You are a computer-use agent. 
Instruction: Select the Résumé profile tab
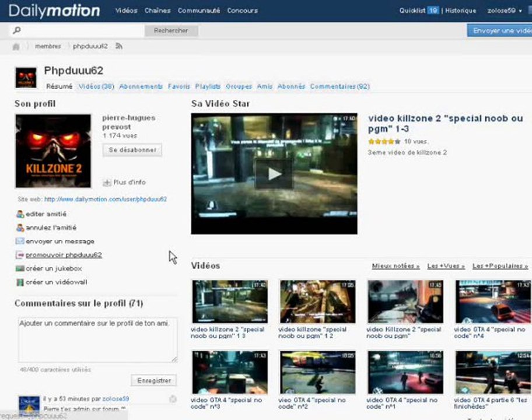click(x=60, y=86)
